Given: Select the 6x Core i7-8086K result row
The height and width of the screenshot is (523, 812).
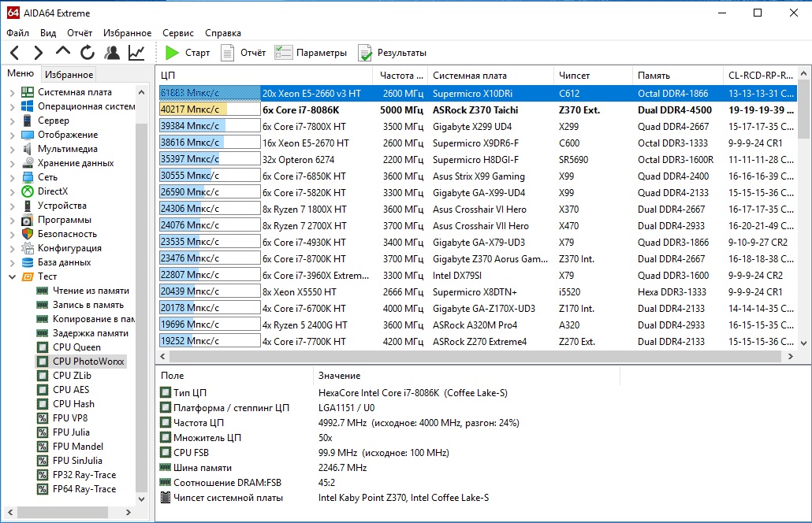Looking at the screenshot, I should tap(478, 109).
